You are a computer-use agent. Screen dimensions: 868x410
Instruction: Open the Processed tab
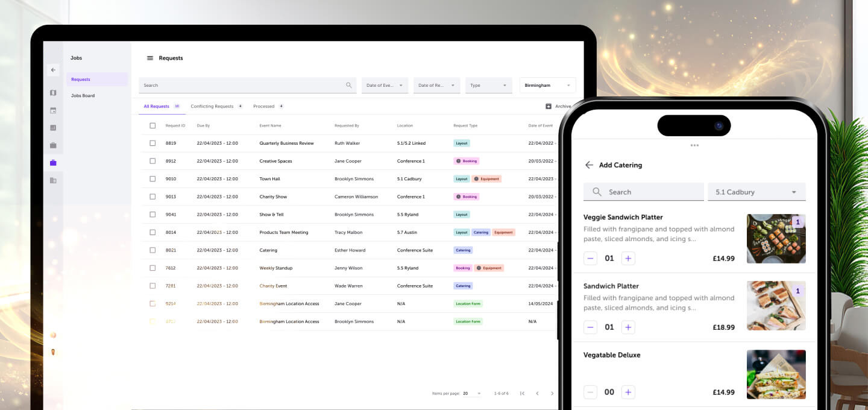pos(263,106)
